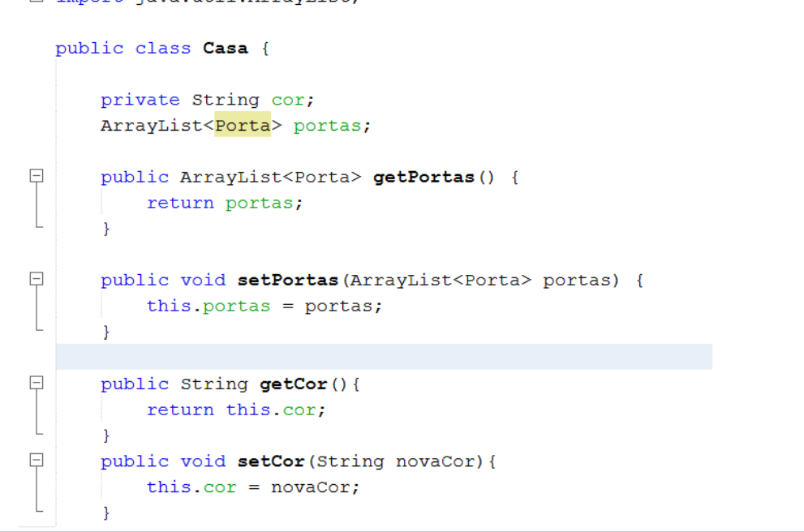The width and height of the screenshot is (804, 532).
Task: Click the 'novaCor' parameter in setCor signature
Action: coord(436,461)
